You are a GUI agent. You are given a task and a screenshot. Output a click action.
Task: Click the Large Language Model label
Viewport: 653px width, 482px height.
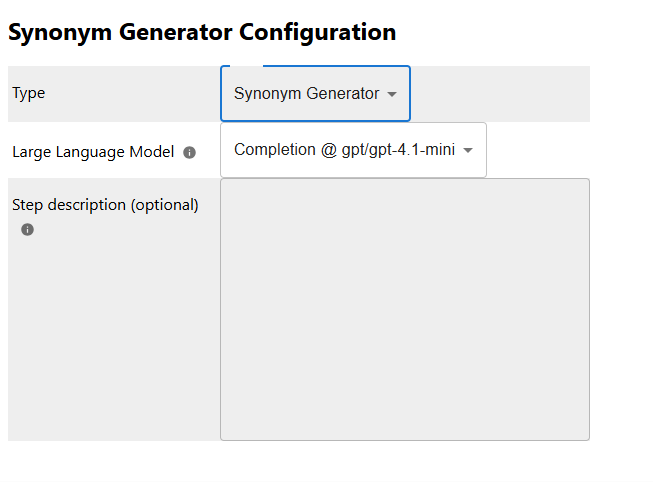tap(93, 152)
